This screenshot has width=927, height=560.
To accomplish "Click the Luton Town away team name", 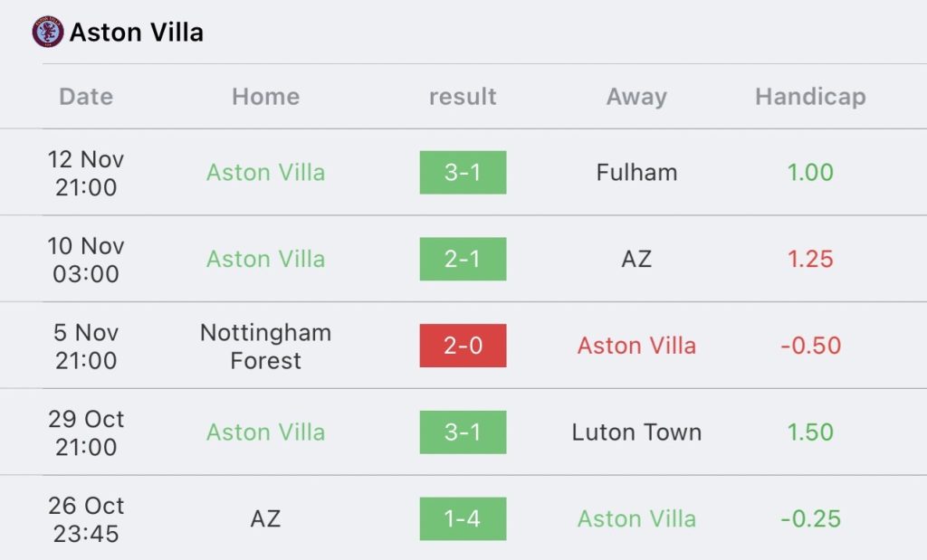I will pos(636,432).
